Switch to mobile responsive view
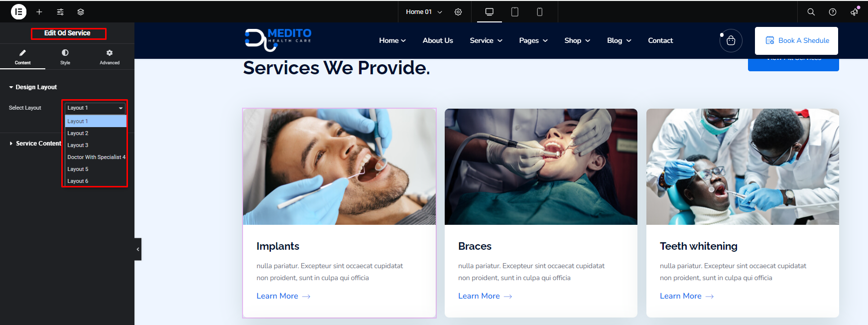Viewport: 868px width, 325px height. (539, 12)
